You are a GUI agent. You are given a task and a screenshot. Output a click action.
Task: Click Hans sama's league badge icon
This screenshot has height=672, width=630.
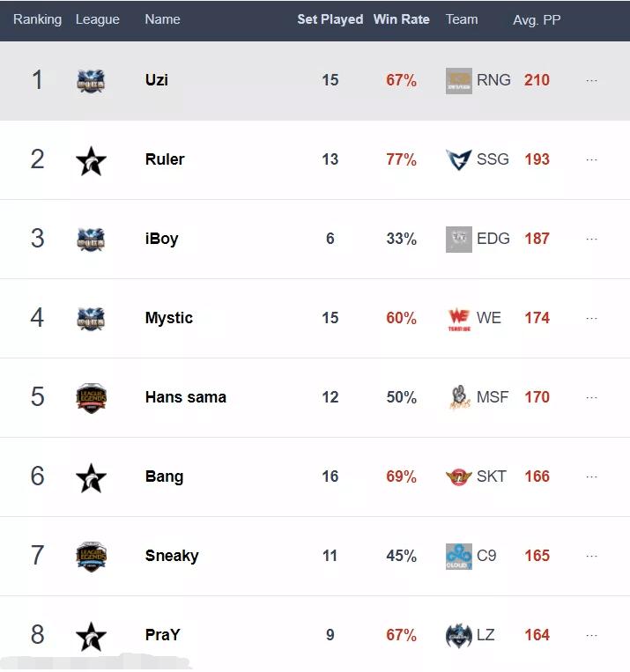(91, 397)
